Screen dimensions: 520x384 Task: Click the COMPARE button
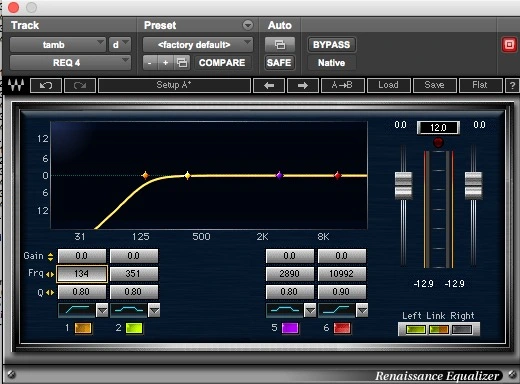click(x=222, y=63)
